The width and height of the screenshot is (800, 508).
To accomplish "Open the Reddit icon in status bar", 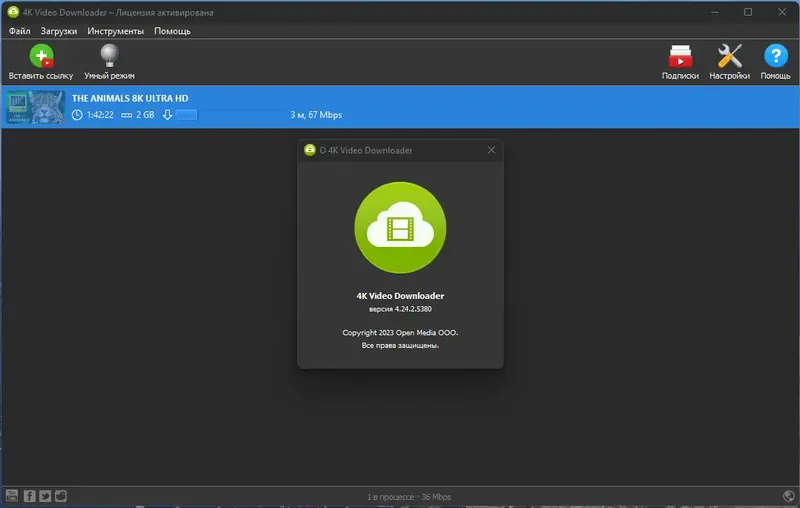I will click(61, 496).
